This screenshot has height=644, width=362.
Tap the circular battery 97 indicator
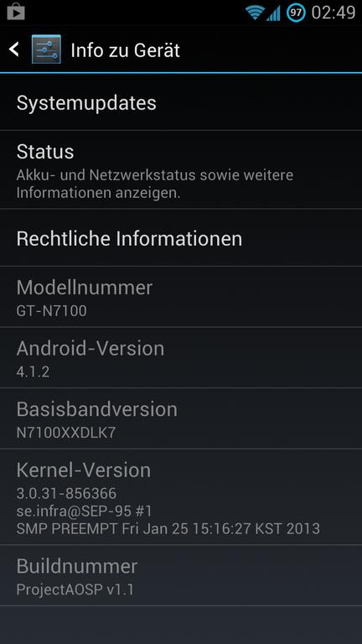(296, 13)
